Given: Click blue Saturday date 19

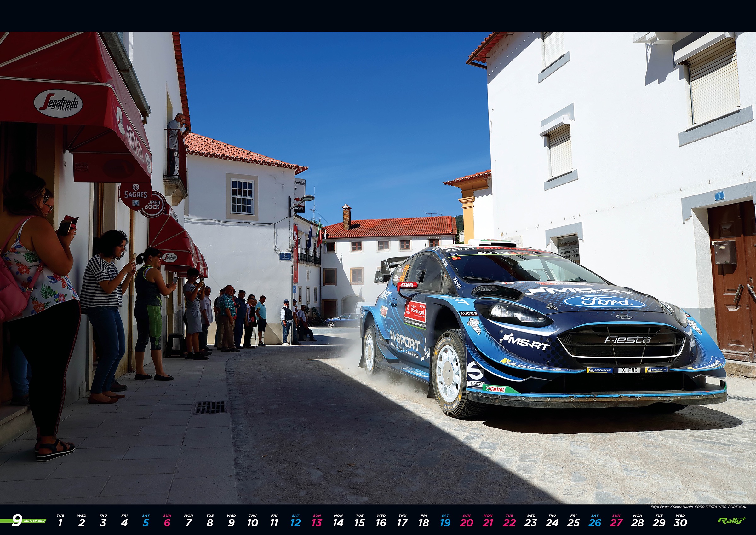Looking at the screenshot, I should 445,522.
